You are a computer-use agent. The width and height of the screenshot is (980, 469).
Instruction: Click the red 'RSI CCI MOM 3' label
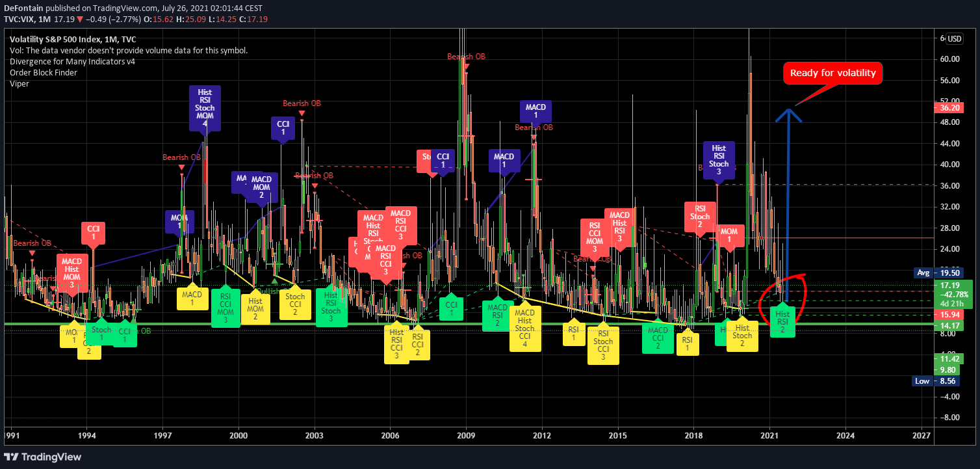click(595, 237)
